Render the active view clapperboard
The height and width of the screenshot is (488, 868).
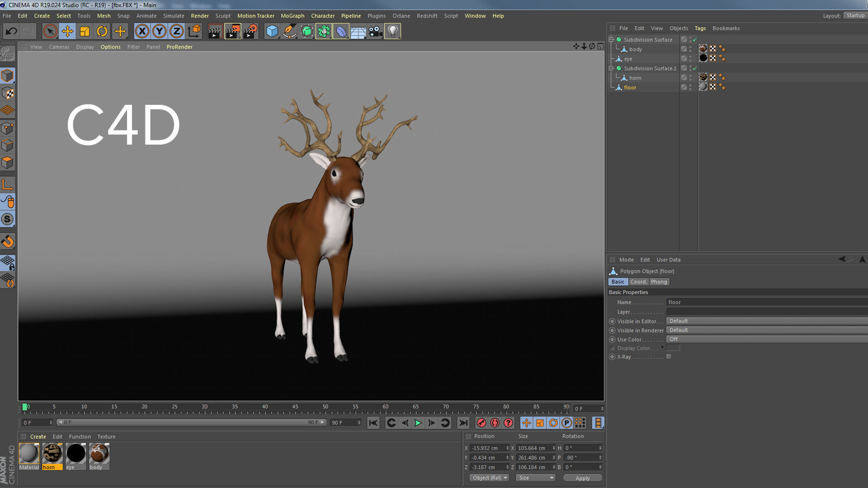click(x=215, y=31)
